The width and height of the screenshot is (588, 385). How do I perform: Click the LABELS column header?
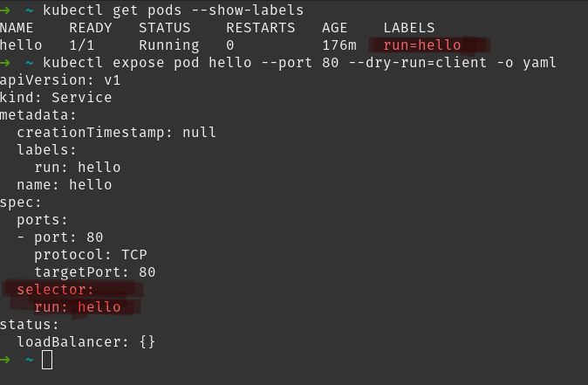tap(408, 27)
